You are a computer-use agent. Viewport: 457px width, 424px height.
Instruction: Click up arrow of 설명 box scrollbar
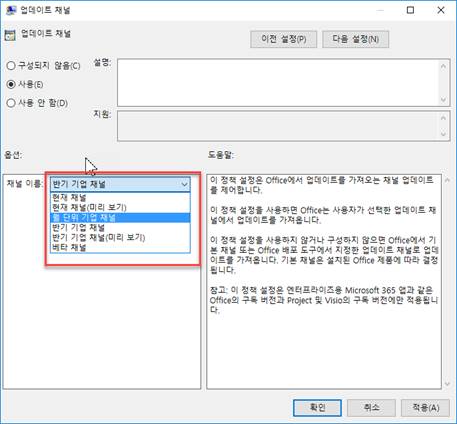(443, 66)
